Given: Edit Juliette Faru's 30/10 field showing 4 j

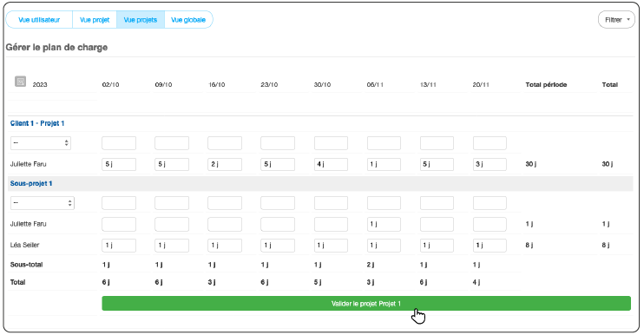Looking at the screenshot, I should 331,164.
